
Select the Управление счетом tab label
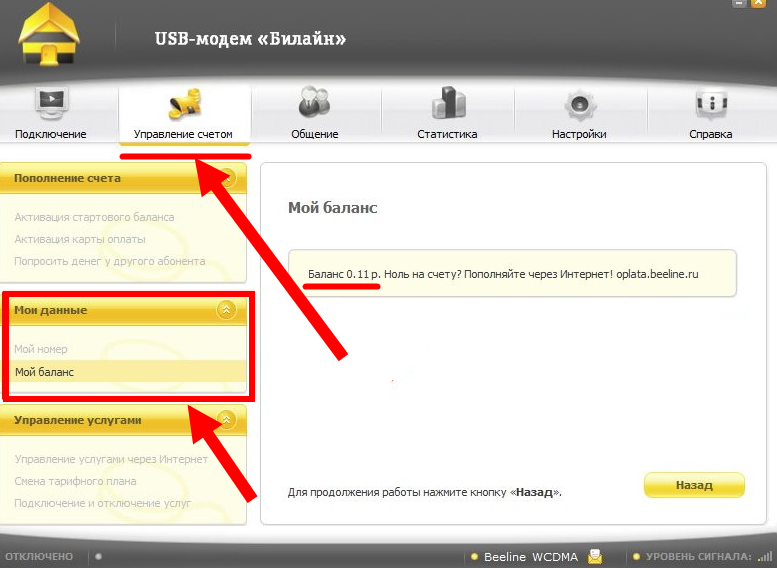click(x=183, y=134)
